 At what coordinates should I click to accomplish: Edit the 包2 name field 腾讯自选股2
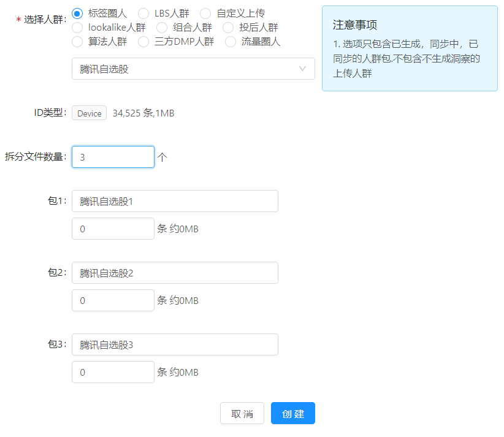point(175,273)
